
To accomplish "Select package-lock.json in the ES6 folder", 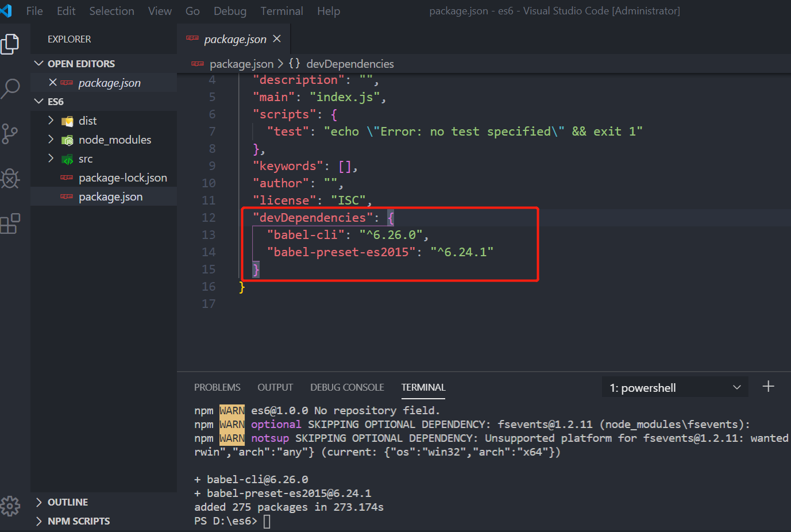I will pyautogui.click(x=122, y=178).
